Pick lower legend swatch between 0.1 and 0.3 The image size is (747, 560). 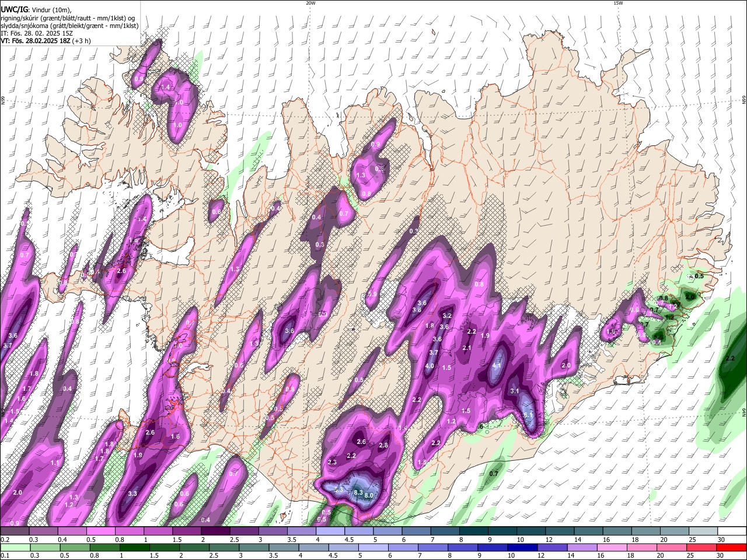pos(14,548)
